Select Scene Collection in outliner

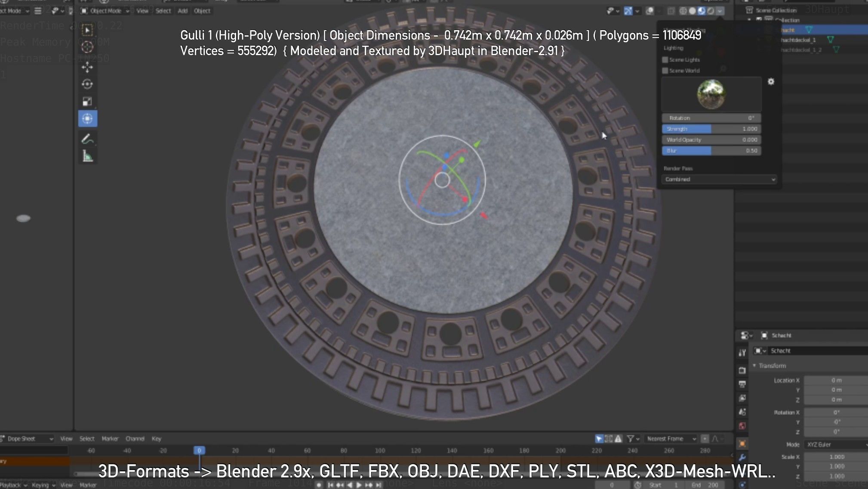point(776,10)
